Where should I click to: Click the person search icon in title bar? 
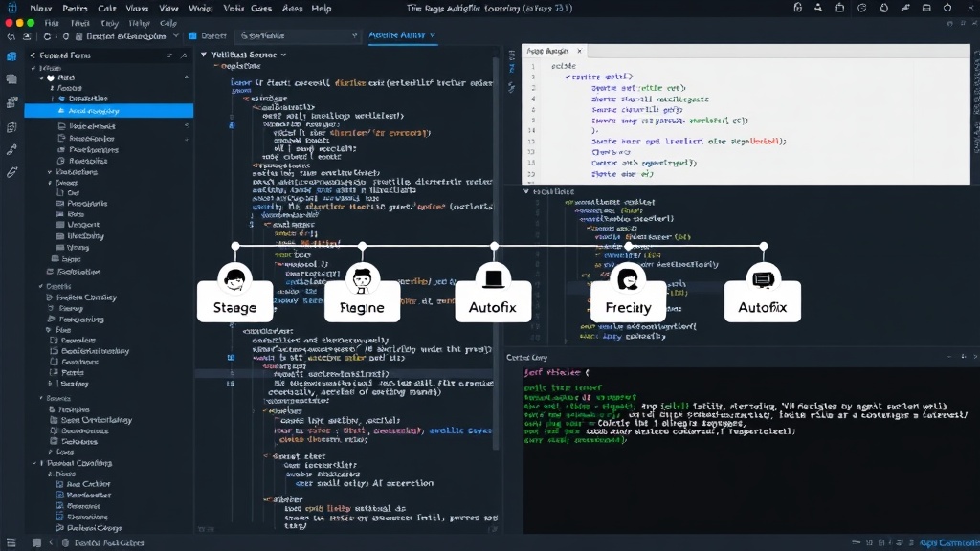click(x=818, y=8)
